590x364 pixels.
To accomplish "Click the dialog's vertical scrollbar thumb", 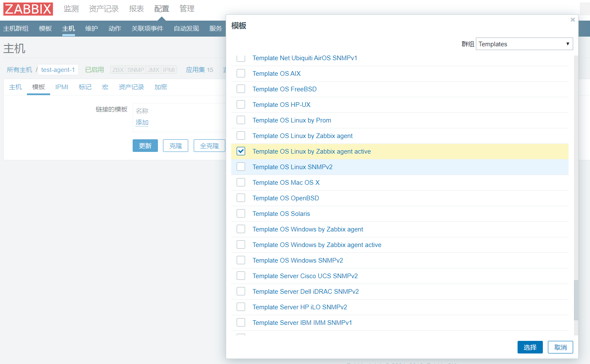I will pyautogui.click(x=576, y=300).
